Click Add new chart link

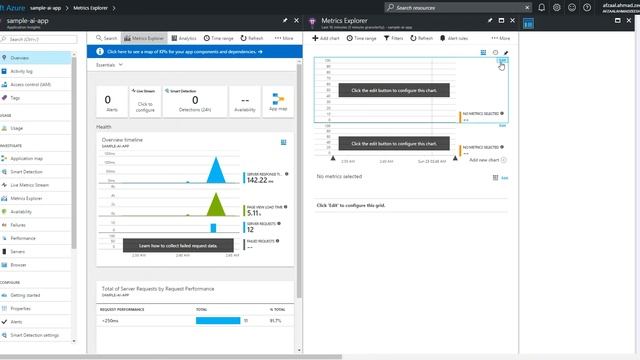click(488, 160)
